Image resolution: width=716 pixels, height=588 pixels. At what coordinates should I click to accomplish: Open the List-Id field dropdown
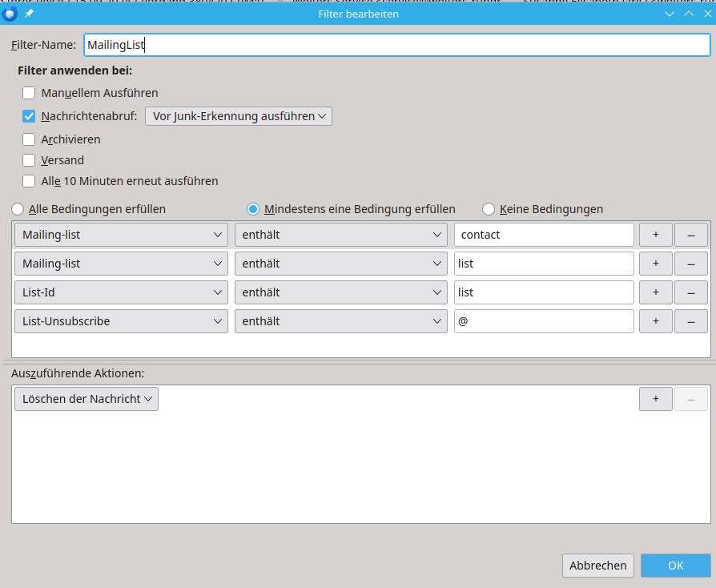(x=121, y=292)
